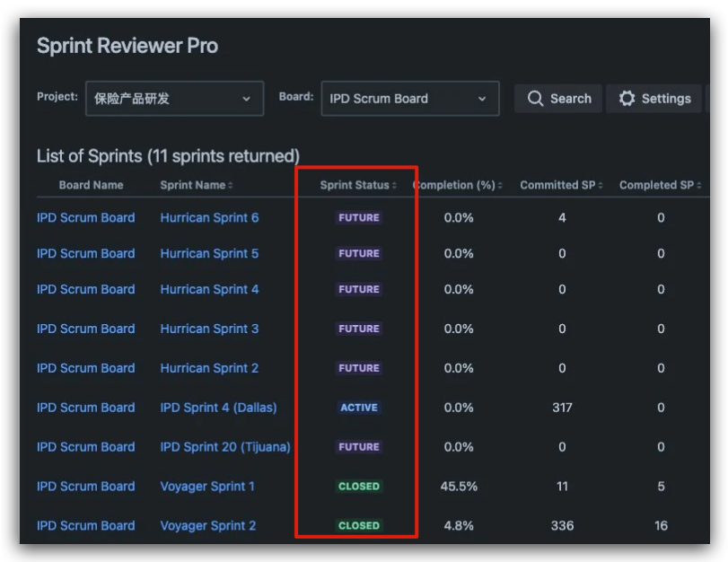This screenshot has height=562, width=728.
Task: Sort by Completed SP column
Action: coord(660,185)
